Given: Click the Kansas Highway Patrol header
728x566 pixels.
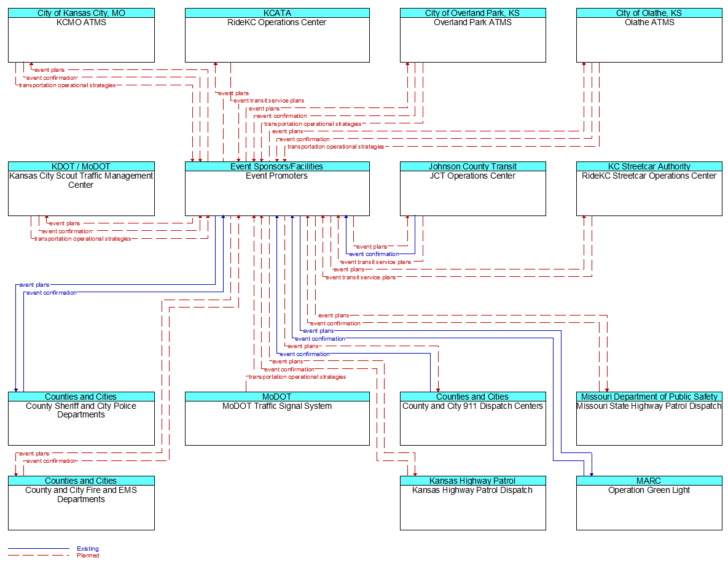Looking at the screenshot, I should tap(472, 481).
